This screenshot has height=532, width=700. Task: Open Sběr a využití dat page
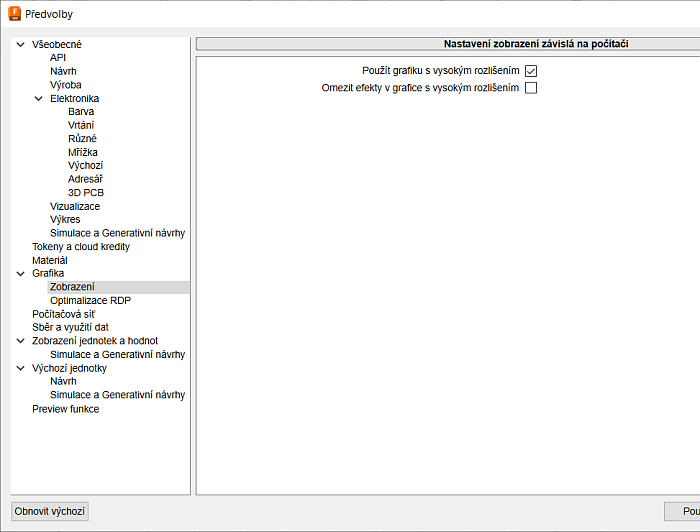pyautogui.click(x=70, y=327)
